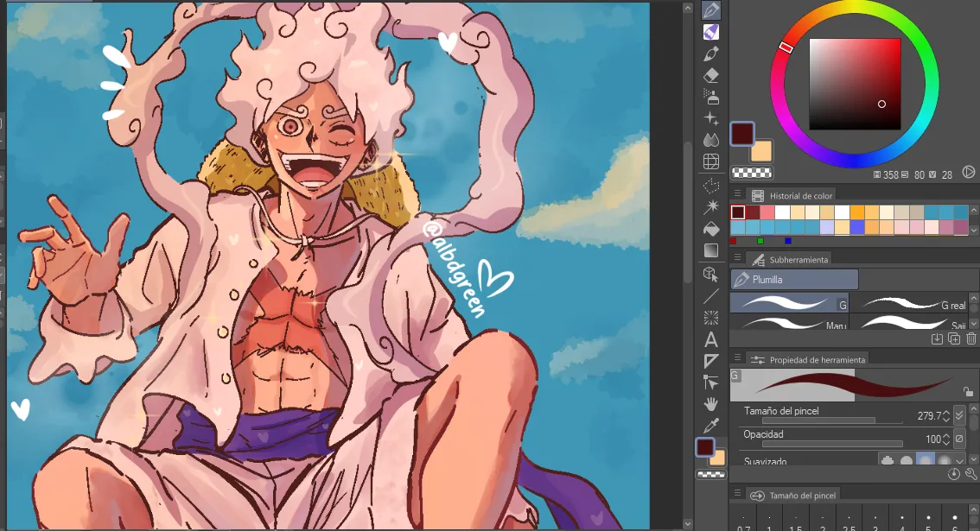Image resolution: width=980 pixels, height=531 pixels.
Task: Open the Tamaño del pincel tab
Action: [x=792, y=495]
